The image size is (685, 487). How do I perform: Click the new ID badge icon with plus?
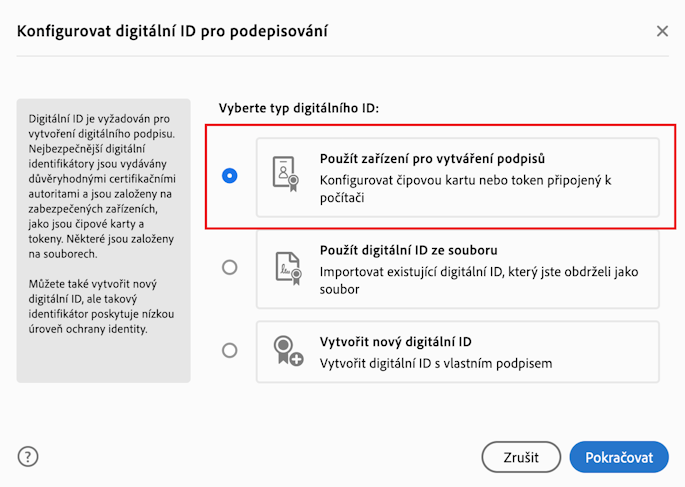click(x=287, y=351)
